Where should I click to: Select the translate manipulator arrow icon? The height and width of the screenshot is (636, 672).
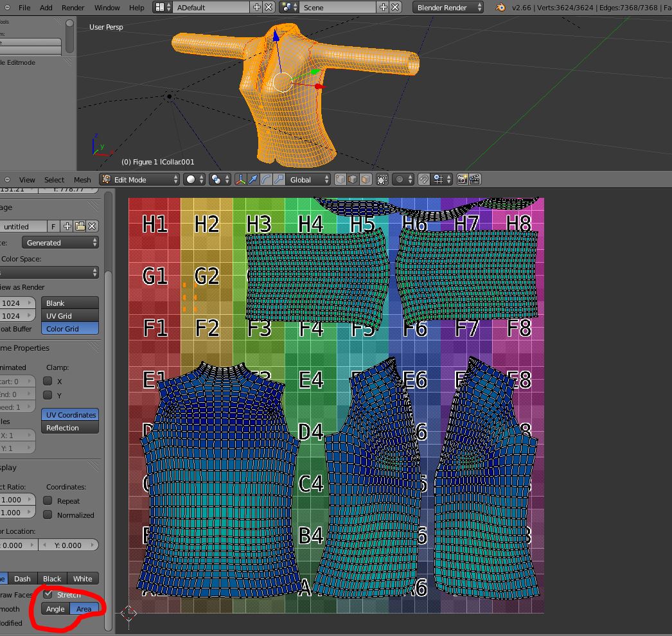click(x=254, y=180)
